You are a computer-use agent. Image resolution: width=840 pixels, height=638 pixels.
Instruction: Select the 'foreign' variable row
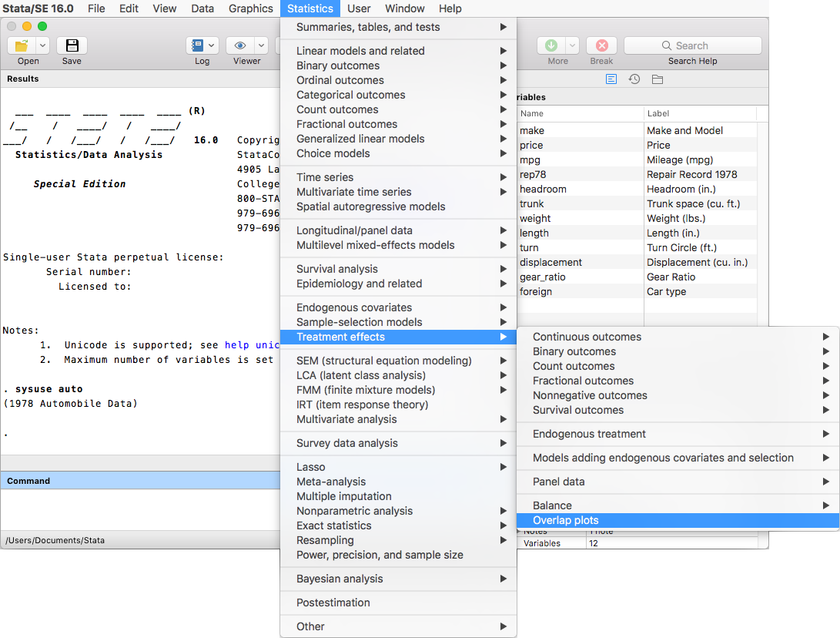point(637,292)
